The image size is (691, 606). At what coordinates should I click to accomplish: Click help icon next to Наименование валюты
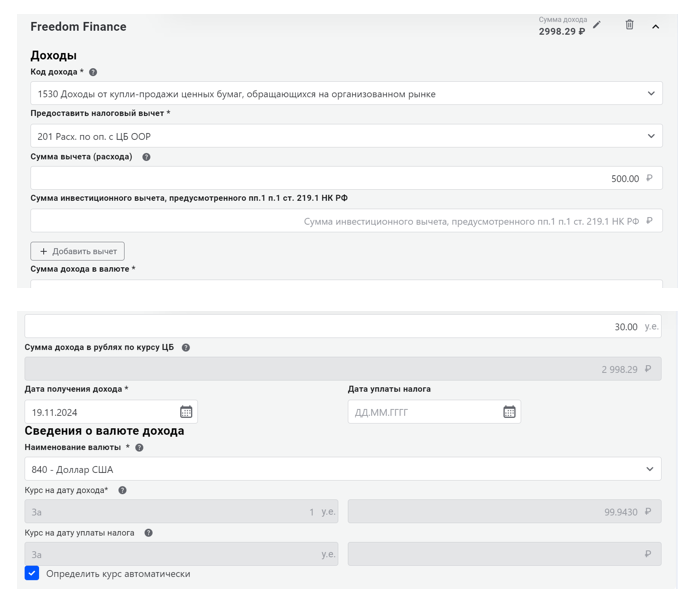click(139, 448)
